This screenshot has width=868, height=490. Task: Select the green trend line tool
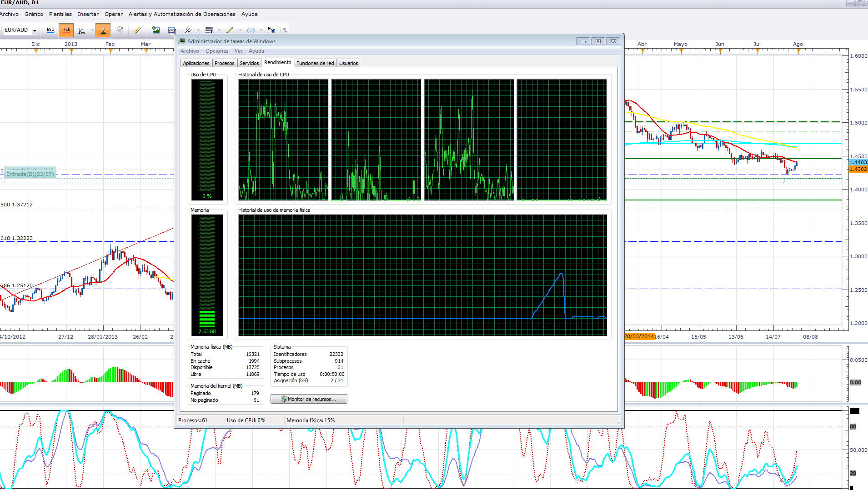pyautogui.click(x=230, y=30)
